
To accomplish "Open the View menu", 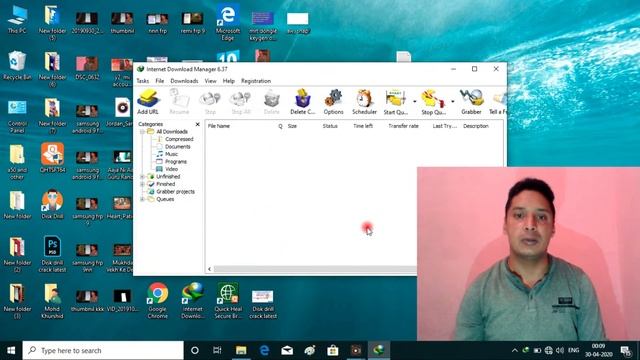I will point(211,81).
